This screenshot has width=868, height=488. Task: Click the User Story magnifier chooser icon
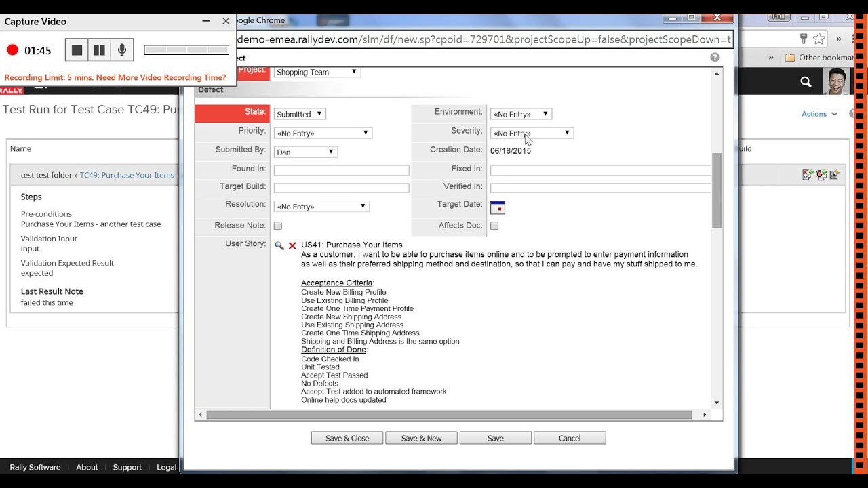[279, 245]
